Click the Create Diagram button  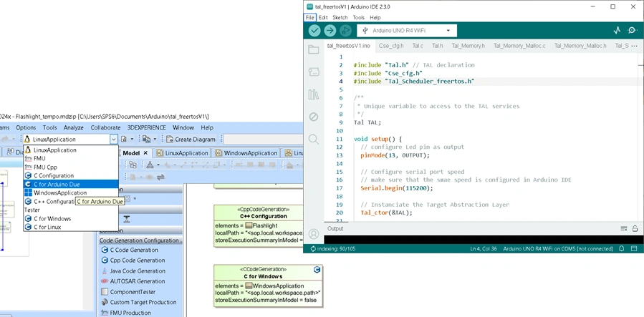click(x=190, y=139)
